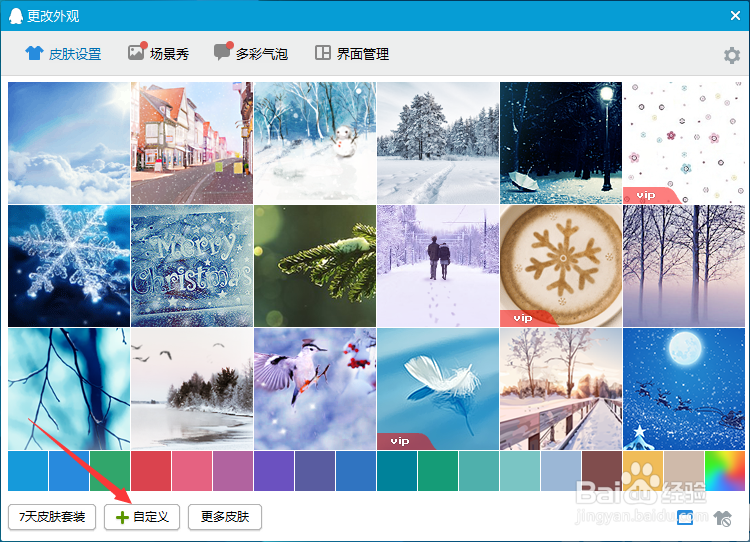The height and width of the screenshot is (542, 750).
Task: Pick the slate indigo color swatch
Action: click(315, 471)
